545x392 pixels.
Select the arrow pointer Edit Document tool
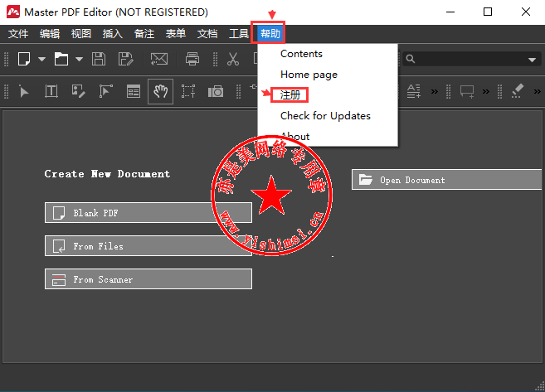point(23,92)
